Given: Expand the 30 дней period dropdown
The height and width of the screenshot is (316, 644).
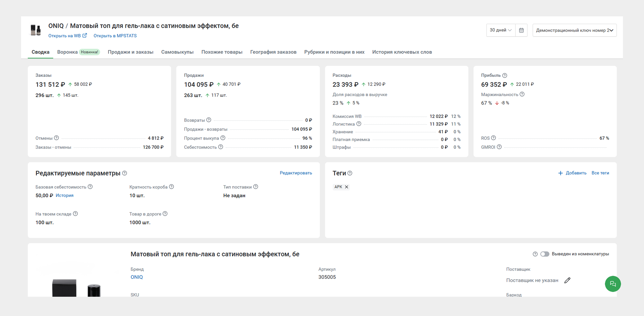Looking at the screenshot, I should [501, 30].
